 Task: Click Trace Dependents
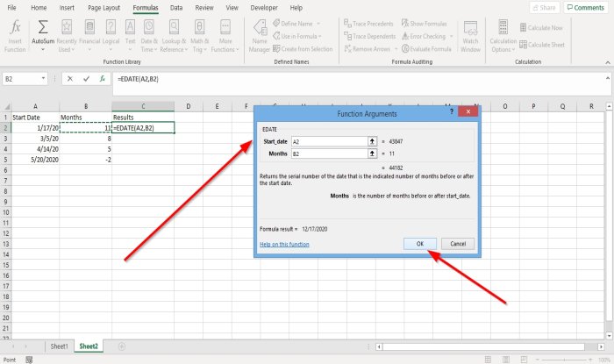[369, 36]
